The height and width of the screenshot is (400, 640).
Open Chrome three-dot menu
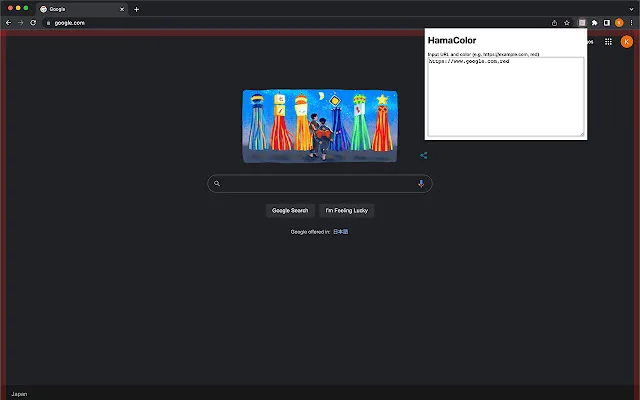pos(632,22)
